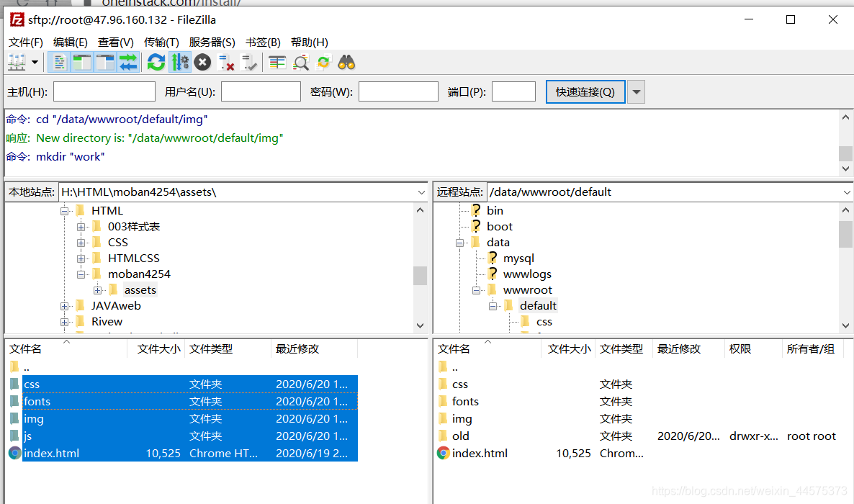
Task: Open the 文件(F) menu
Action: (x=26, y=42)
